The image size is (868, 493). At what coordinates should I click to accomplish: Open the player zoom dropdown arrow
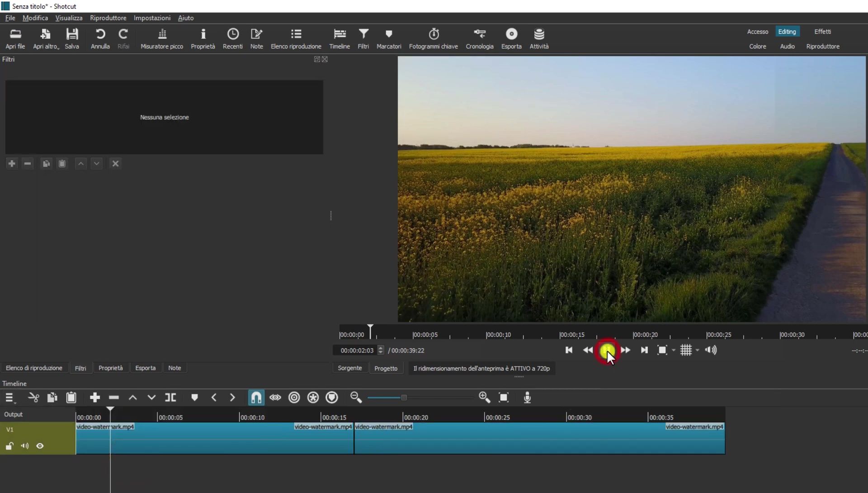pyautogui.click(x=674, y=351)
